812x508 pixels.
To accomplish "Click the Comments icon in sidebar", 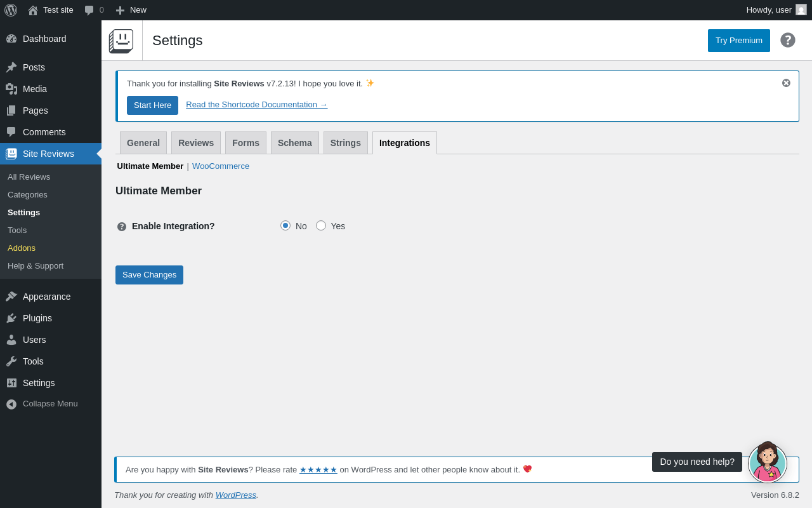I will 11,132.
